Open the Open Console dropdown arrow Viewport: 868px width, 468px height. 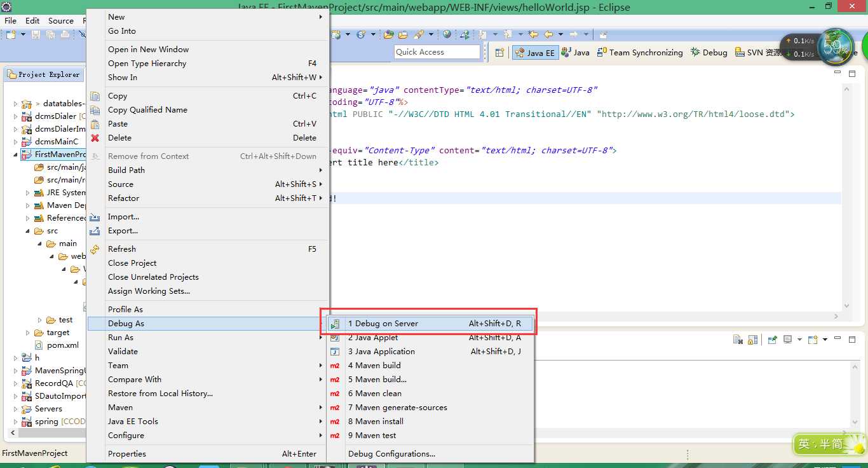[825, 340]
